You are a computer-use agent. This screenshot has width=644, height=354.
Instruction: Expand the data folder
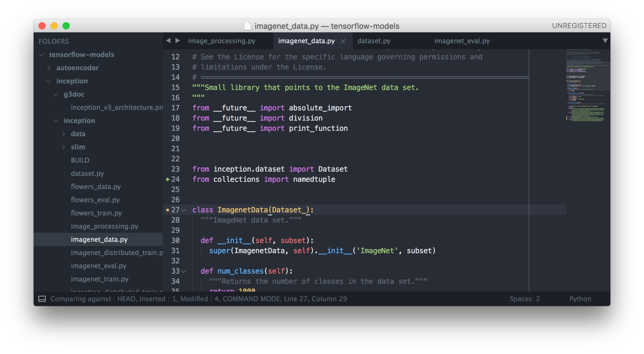coord(63,134)
